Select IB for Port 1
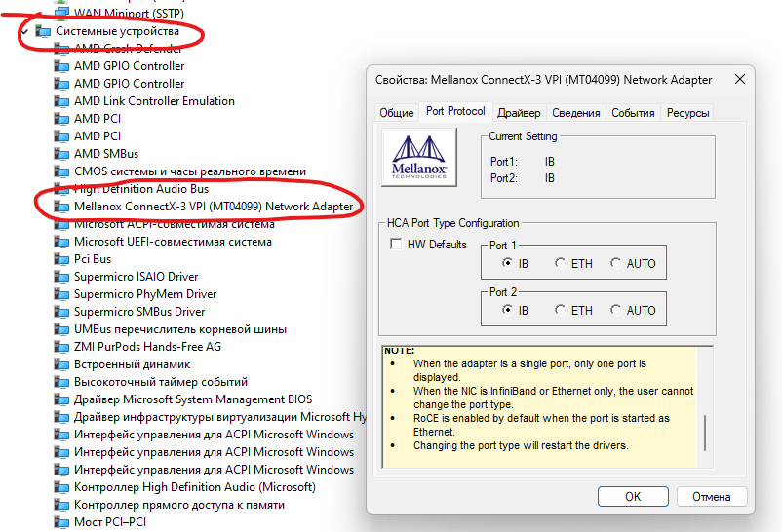 507,263
